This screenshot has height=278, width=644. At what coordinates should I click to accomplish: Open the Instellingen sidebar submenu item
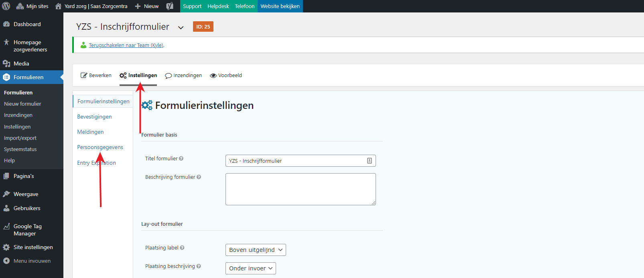point(17,127)
